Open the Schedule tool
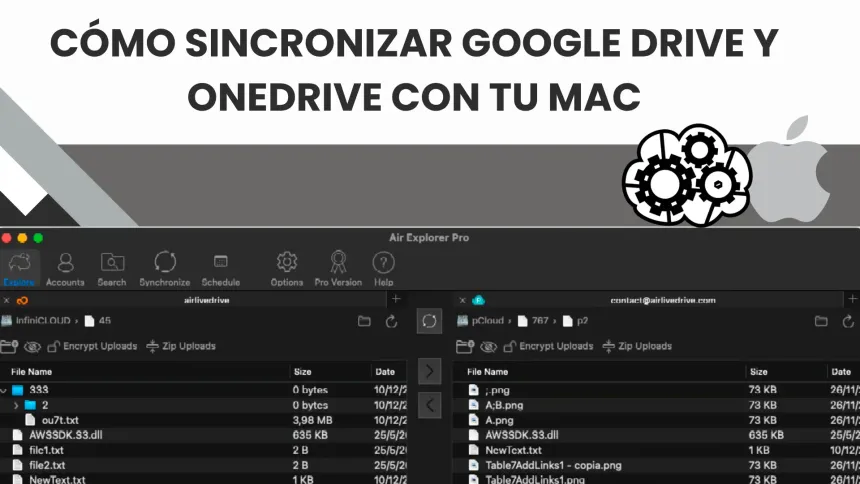This screenshot has width=860, height=484. point(220,269)
